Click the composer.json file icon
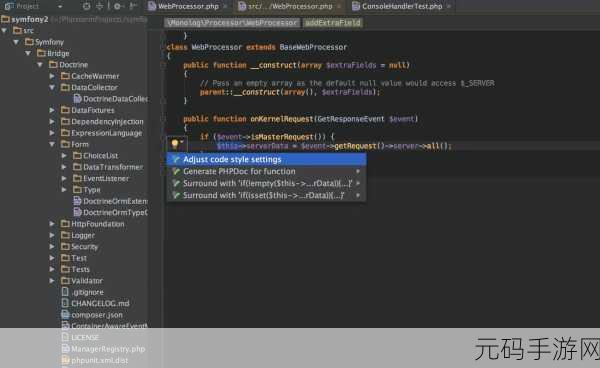 click(x=65, y=315)
